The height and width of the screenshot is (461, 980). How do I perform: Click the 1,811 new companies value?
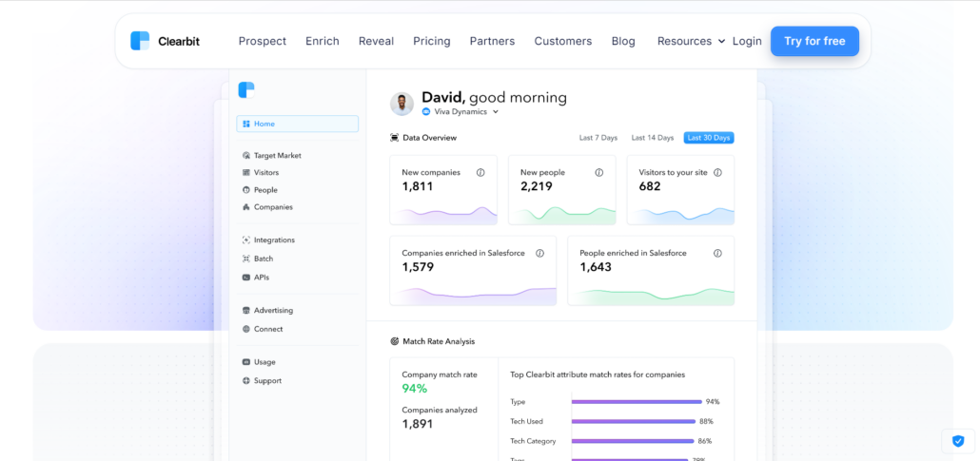(x=417, y=186)
